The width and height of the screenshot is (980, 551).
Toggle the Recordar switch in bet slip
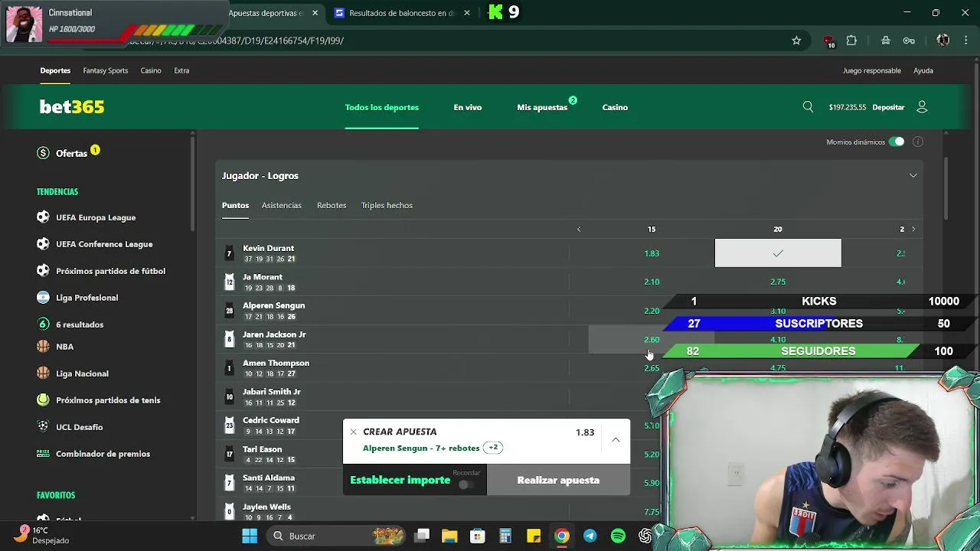pyautogui.click(x=466, y=484)
